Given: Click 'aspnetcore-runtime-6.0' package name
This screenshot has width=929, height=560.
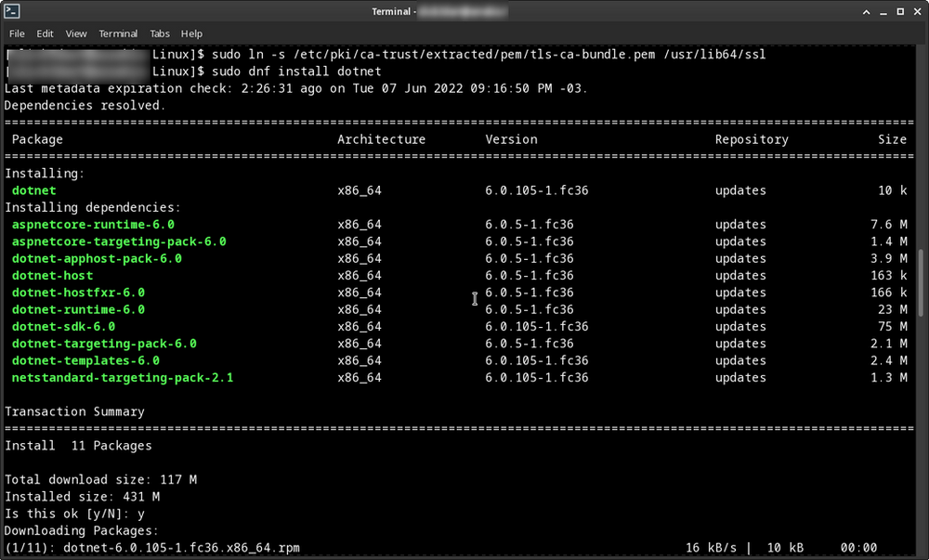Looking at the screenshot, I should point(93,225).
